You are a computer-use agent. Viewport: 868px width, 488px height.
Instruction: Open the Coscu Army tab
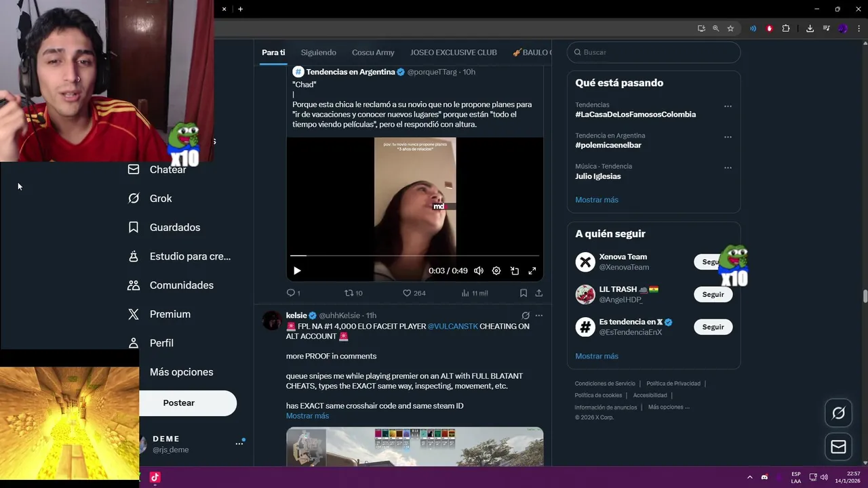373,52
